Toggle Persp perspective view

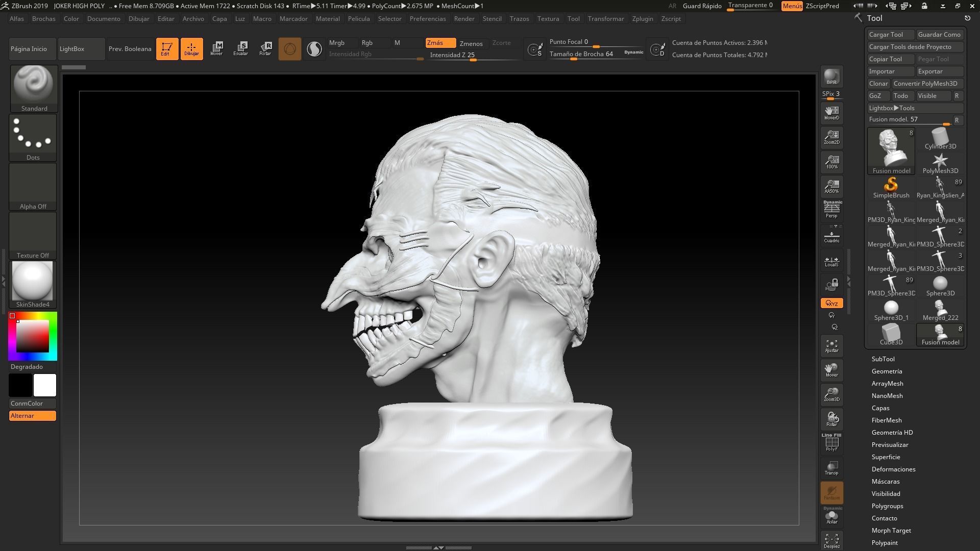tap(831, 210)
